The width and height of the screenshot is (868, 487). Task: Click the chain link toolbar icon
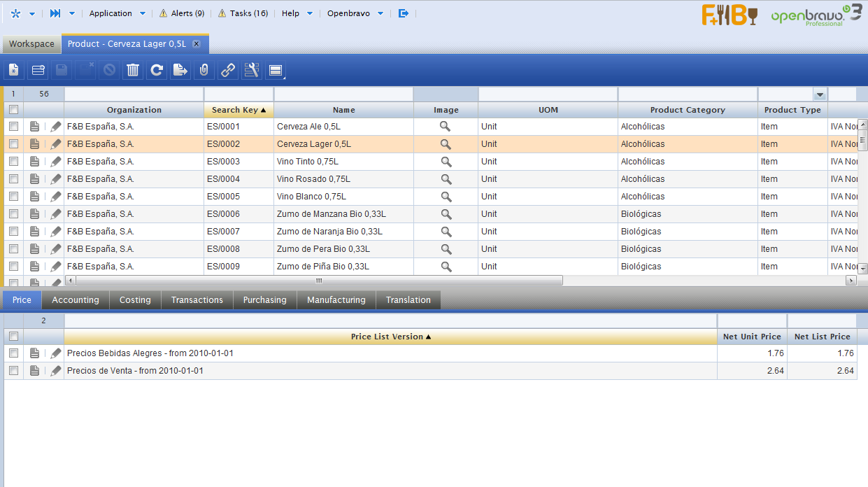(x=227, y=70)
